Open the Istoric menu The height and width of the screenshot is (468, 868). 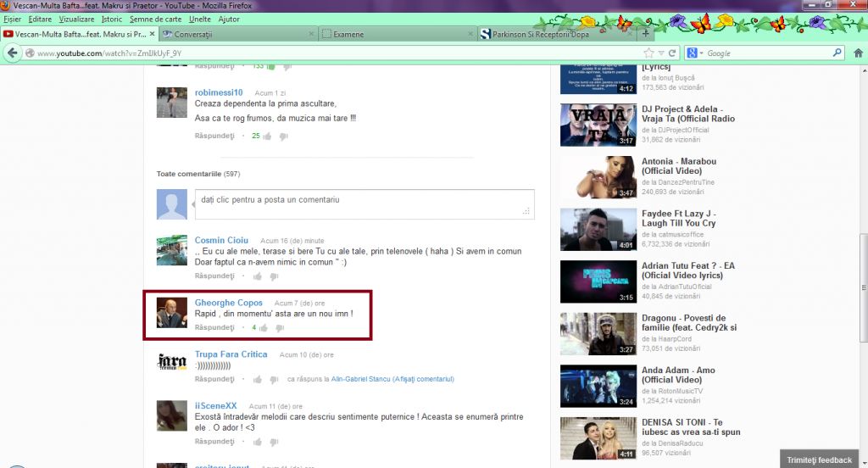point(112,19)
